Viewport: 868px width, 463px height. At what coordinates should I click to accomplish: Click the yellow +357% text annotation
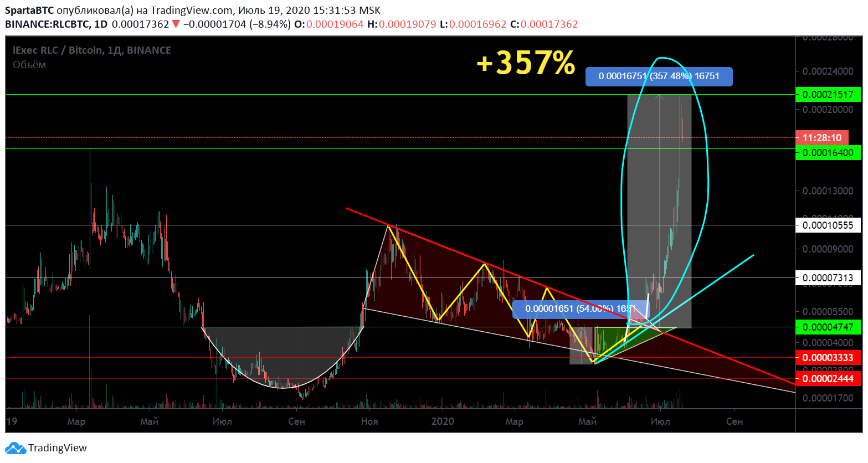526,63
